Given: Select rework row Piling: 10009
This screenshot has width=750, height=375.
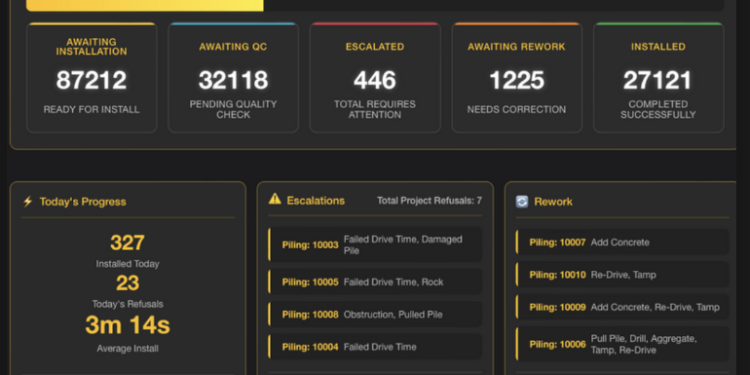Looking at the screenshot, I should [623, 307].
